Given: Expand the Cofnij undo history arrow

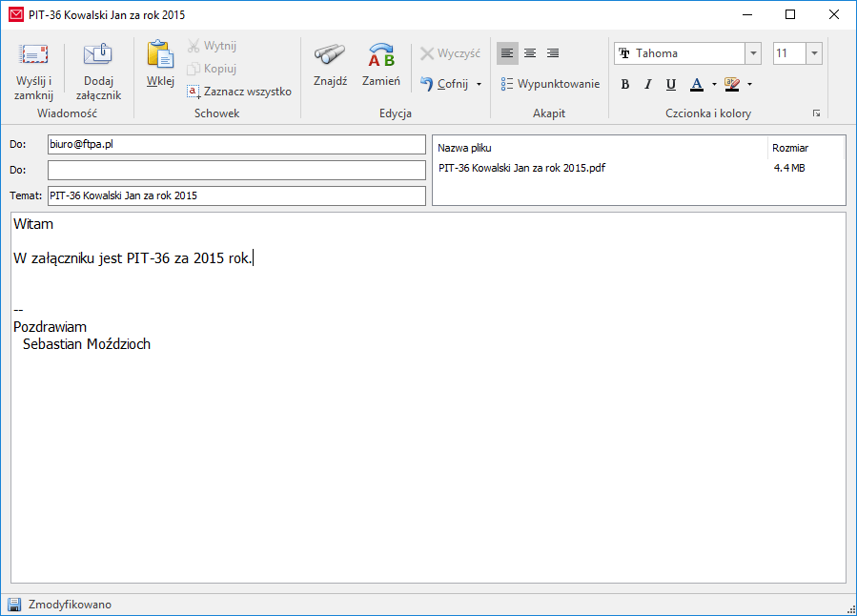Looking at the screenshot, I should [479, 84].
